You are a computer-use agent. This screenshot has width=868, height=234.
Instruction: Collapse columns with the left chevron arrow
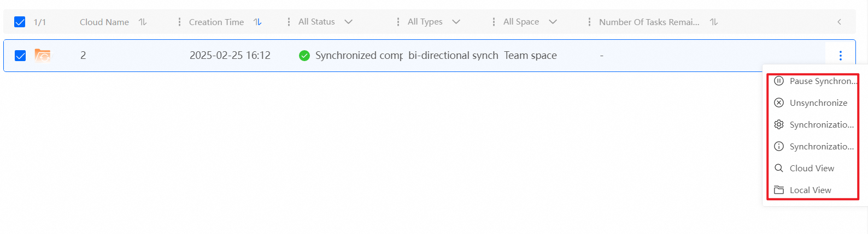click(839, 22)
